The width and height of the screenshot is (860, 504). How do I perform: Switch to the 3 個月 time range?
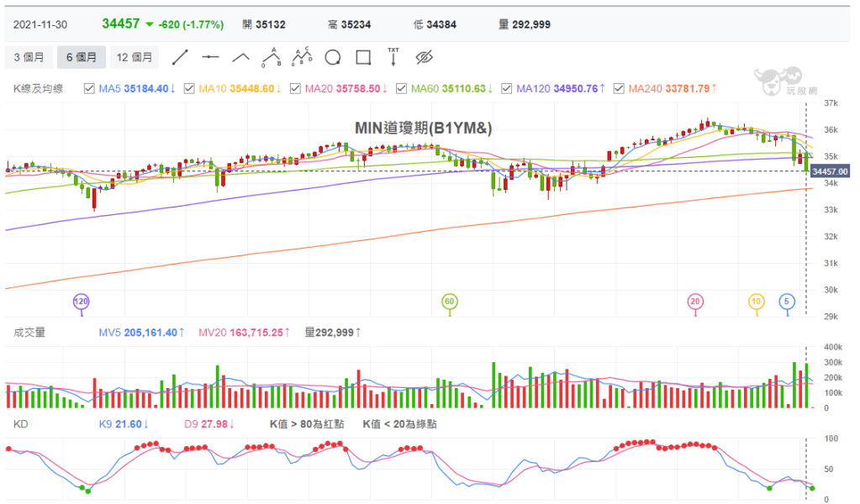[29, 58]
